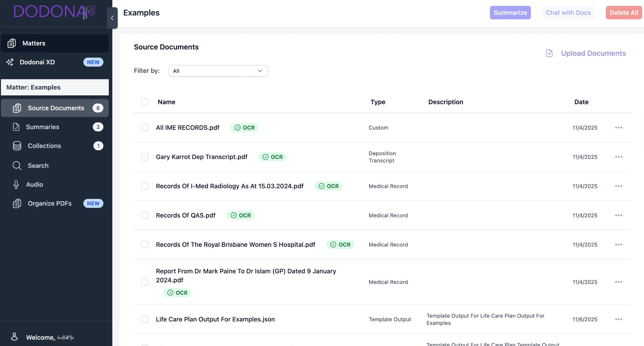Screen dimensions: 644x346
Task: Open Audio microphone icon
Action: [16, 184]
